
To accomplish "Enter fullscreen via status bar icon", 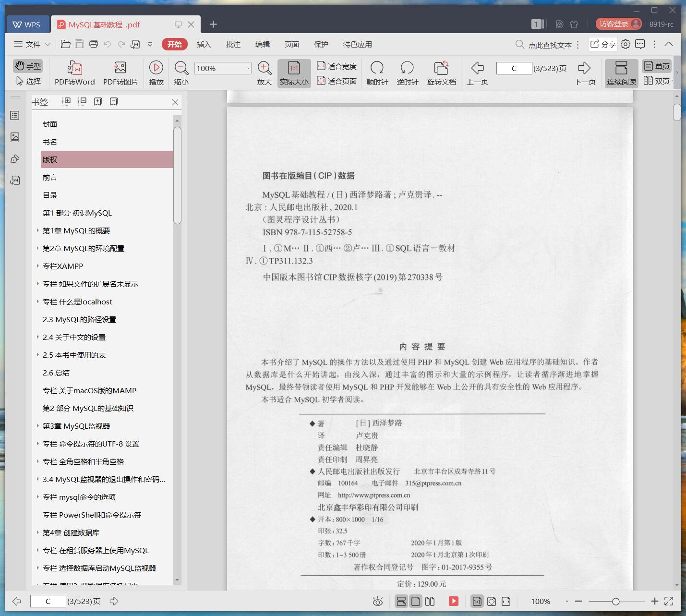I will (669, 601).
